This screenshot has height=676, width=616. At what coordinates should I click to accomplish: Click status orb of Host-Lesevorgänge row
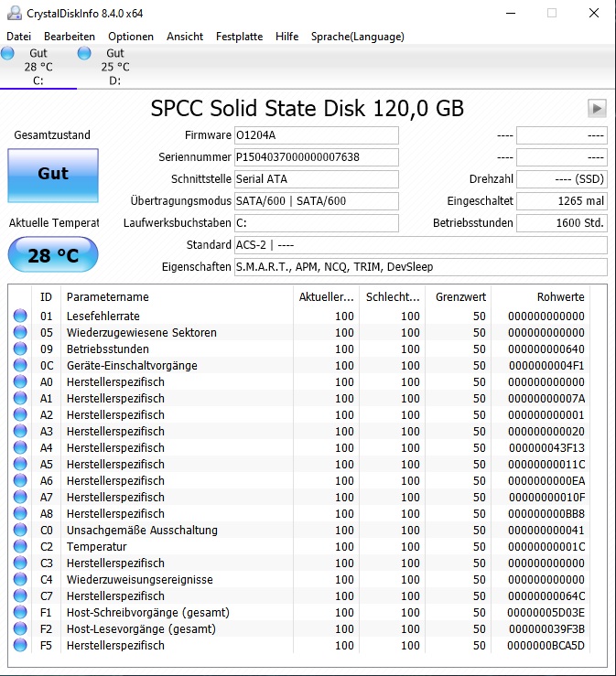pos(20,628)
